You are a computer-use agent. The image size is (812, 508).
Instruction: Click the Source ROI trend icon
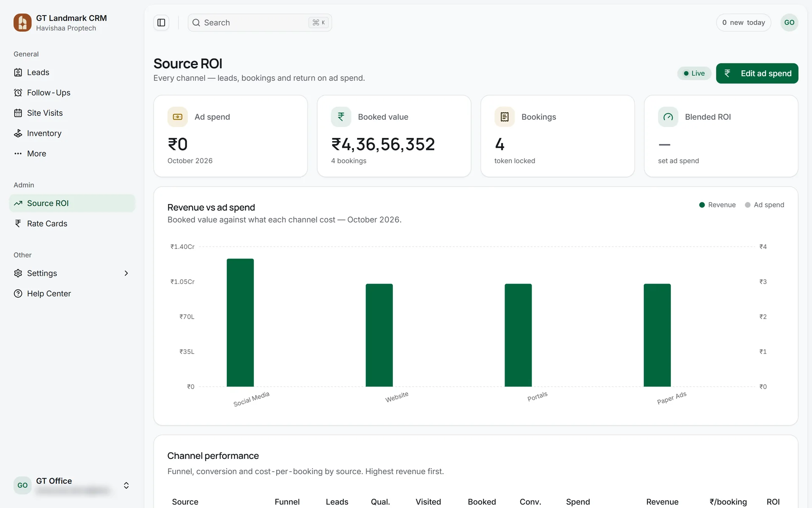coord(18,203)
